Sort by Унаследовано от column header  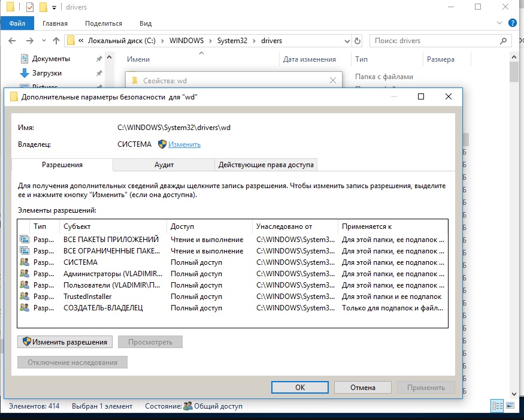(x=295, y=226)
